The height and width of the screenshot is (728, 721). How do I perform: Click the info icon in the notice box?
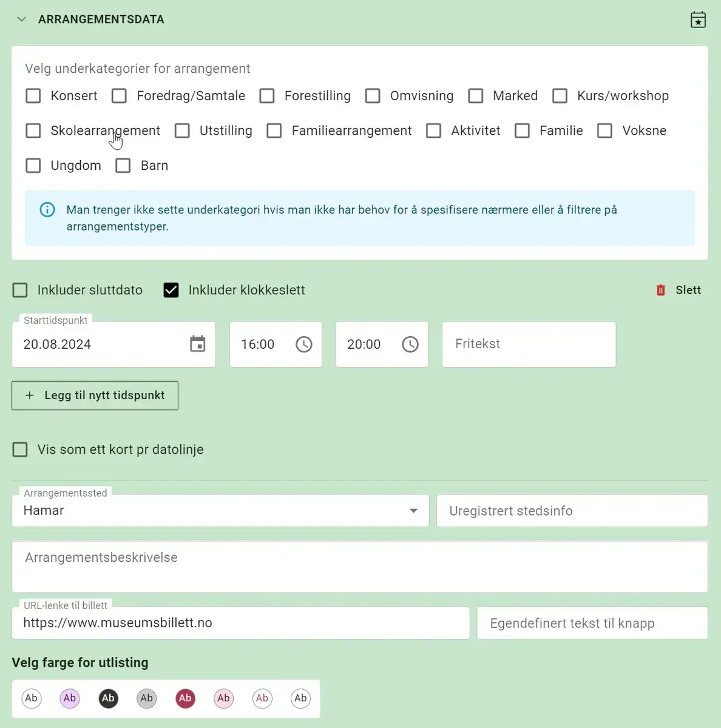(x=47, y=210)
